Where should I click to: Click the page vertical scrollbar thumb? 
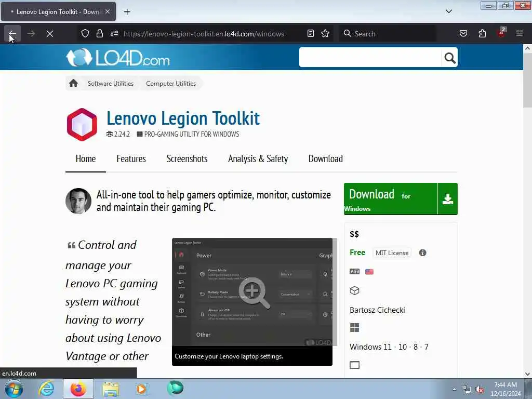pos(527,79)
